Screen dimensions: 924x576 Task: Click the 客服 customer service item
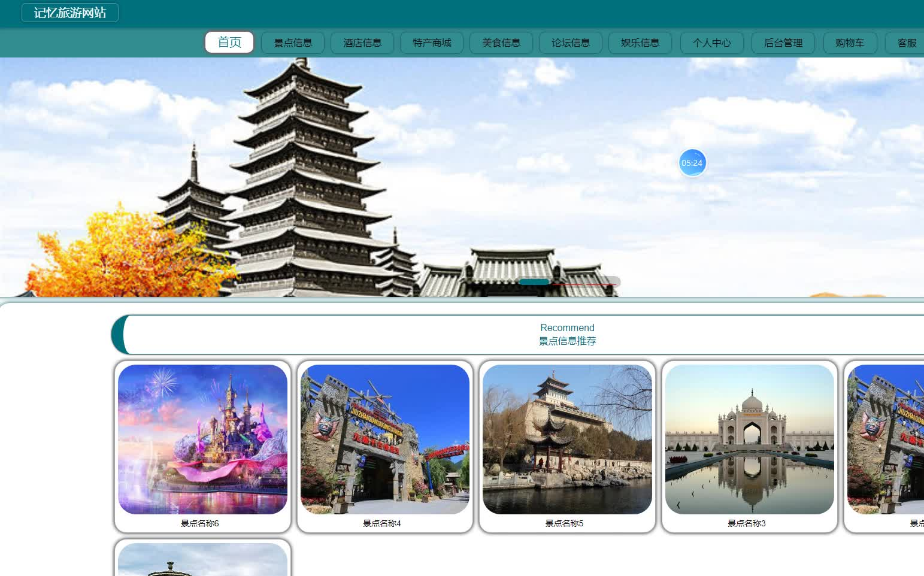click(x=905, y=43)
